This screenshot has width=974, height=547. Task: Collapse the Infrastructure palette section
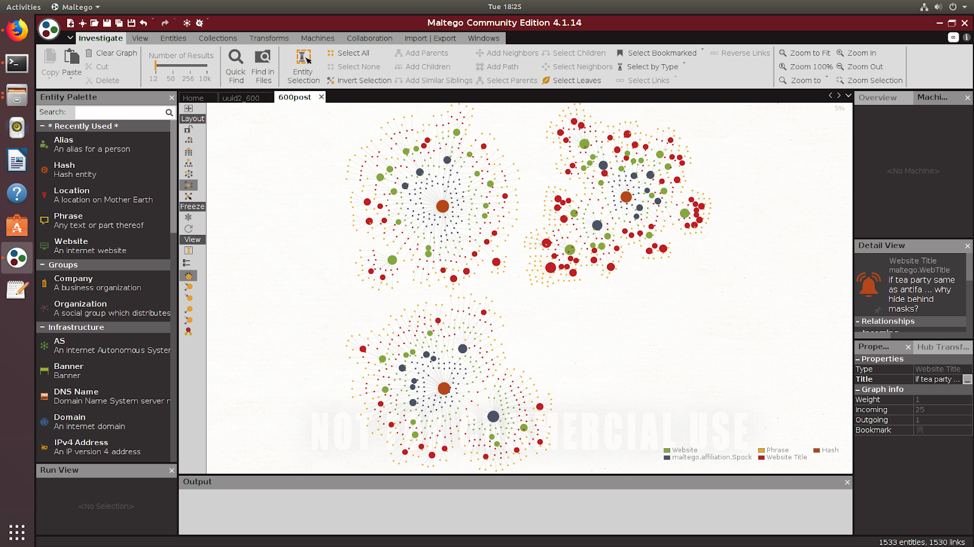42,327
